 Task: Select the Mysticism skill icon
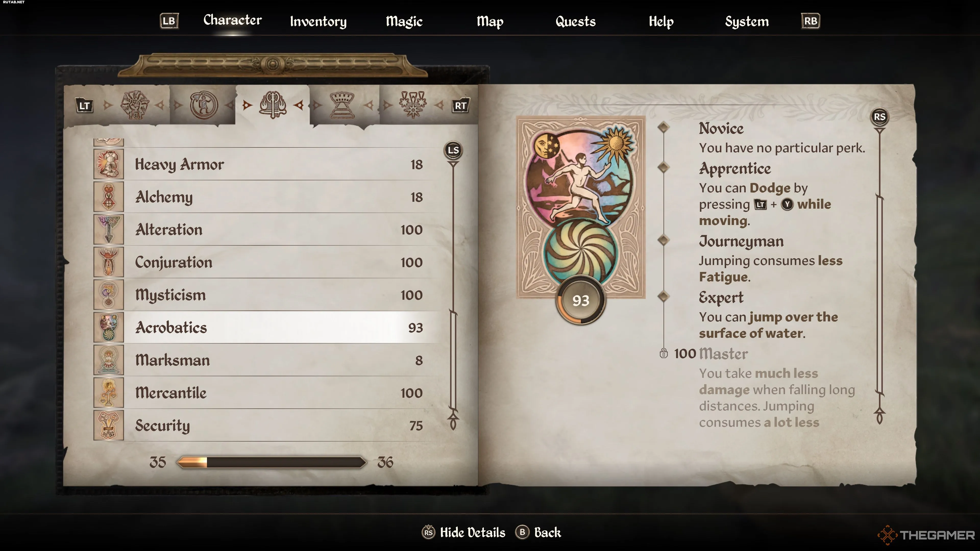coord(108,295)
